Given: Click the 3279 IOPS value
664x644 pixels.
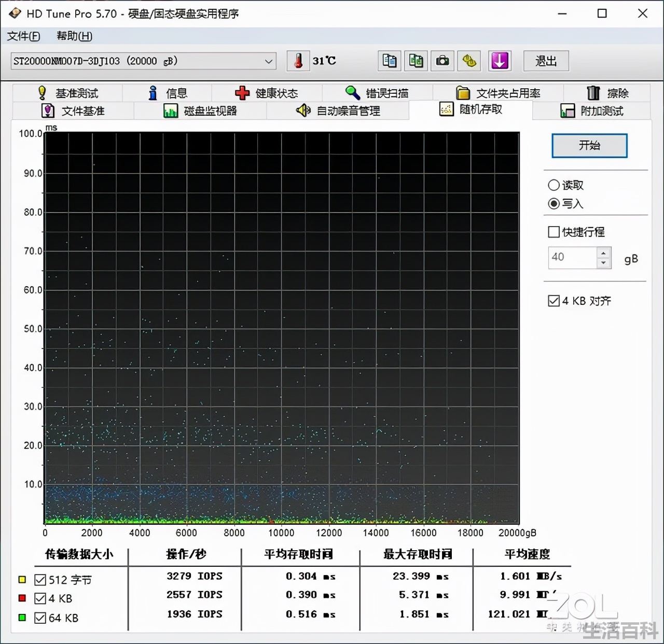Looking at the screenshot, I should click(195, 576).
